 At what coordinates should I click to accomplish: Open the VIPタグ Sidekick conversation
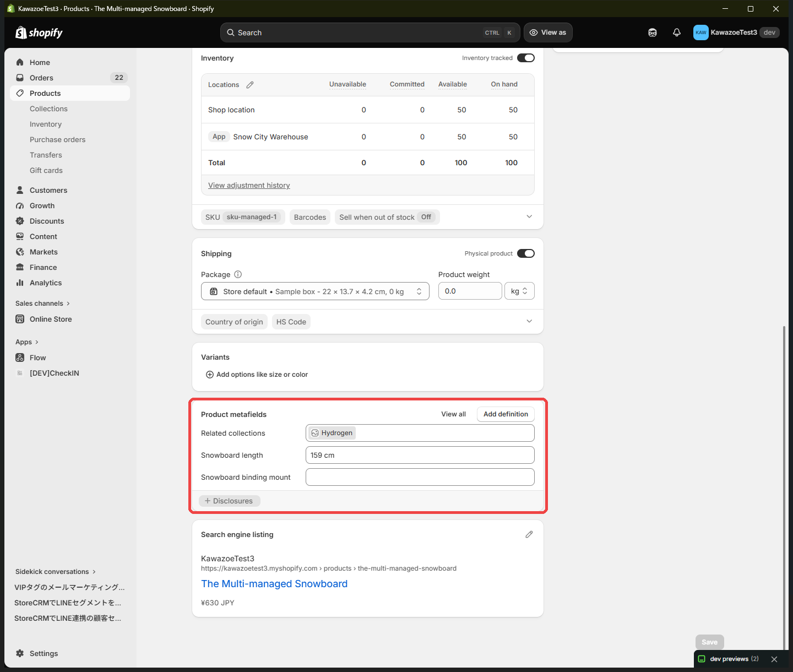pyautogui.click(x=69, y=587)
